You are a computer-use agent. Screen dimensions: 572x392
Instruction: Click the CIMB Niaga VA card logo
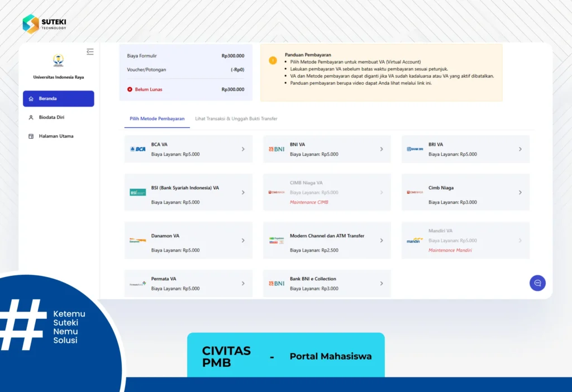click(277, 192)
